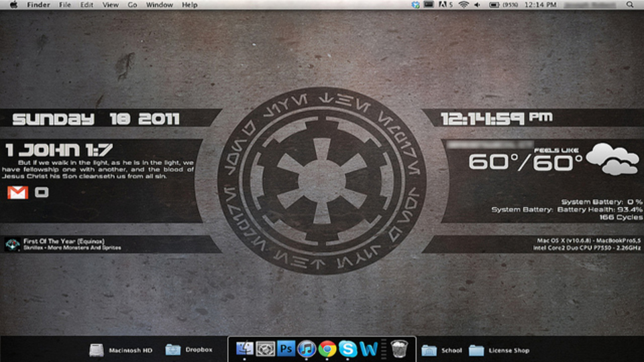Click the Mac OS X system info line
Screen dimensions: 644x362
pos(588,241)
